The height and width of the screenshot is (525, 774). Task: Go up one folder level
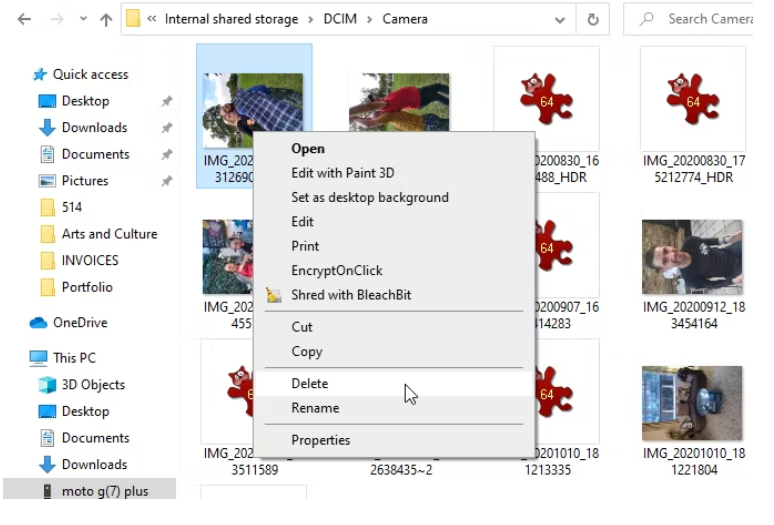105,19
